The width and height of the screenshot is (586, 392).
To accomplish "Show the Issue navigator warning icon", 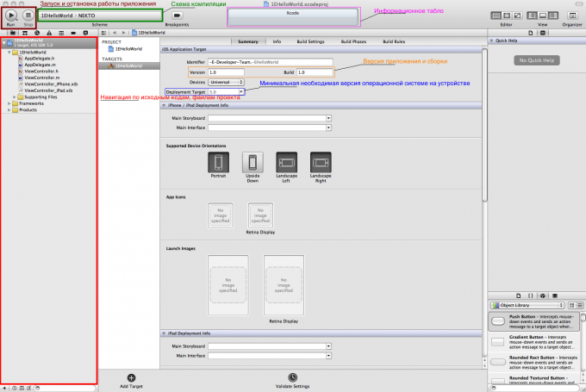I will coord(49,33).
